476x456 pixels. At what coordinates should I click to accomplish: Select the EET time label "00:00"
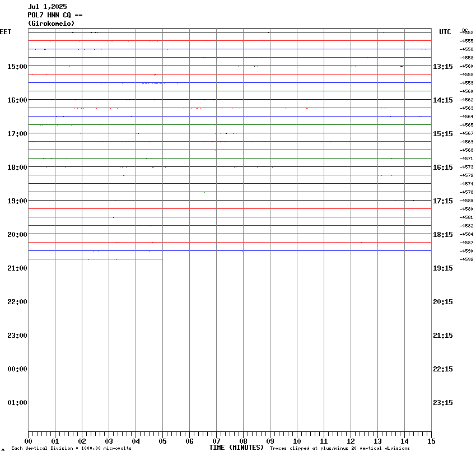coord(17,369)
